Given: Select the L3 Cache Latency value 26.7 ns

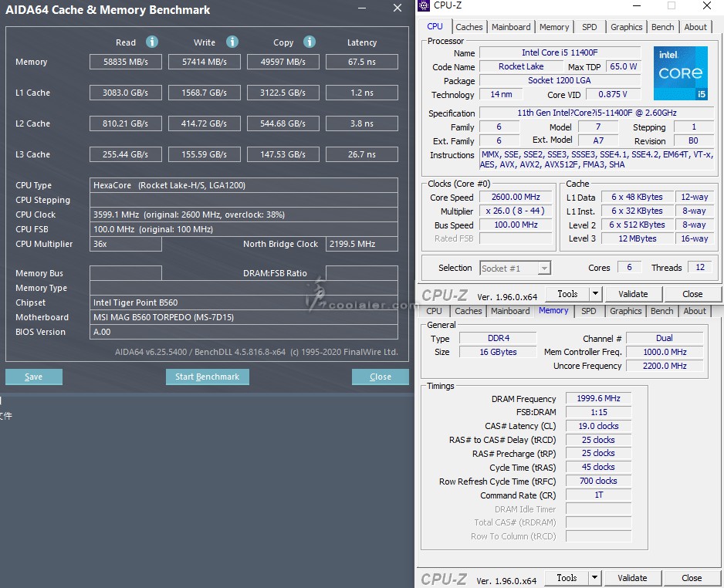Looking at the screenshot, I should [362, 154].
